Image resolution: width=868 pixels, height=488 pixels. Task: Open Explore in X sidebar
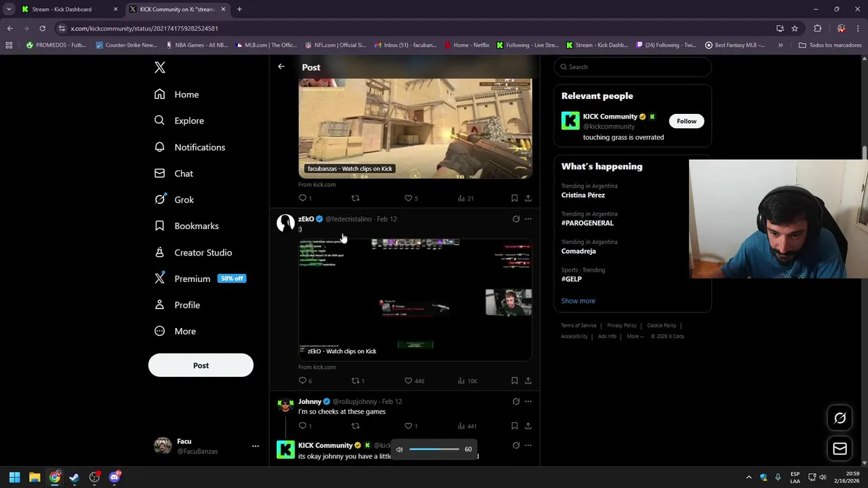click(179, 121)
